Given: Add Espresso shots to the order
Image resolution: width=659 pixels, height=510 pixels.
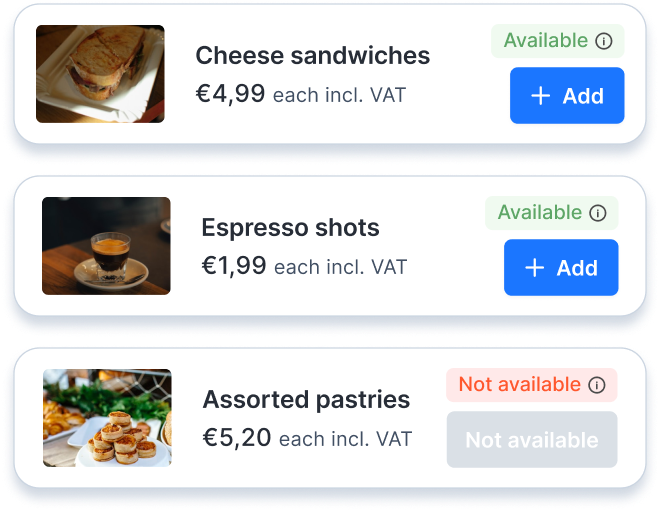Looking at the screenshot, I should click(561, 268).
